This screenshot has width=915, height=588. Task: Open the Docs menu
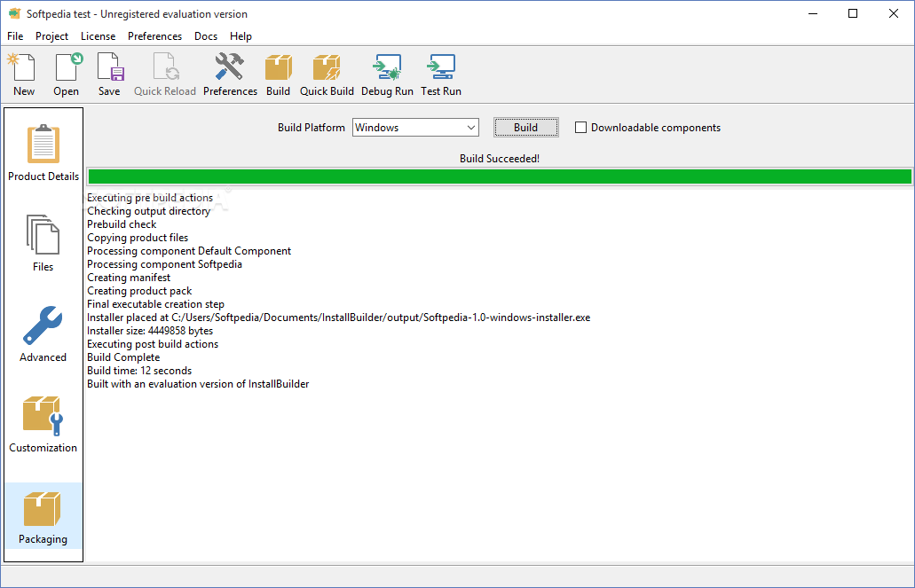pyautogui.click(x=206, y=36)
